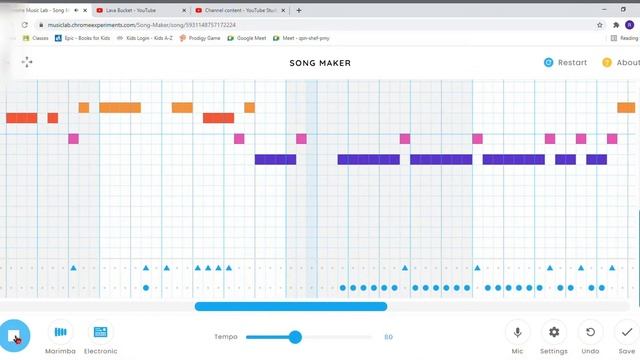Toggle the lone circle drum beat below triangles
640x360 pixels.
tap(146, 288)
